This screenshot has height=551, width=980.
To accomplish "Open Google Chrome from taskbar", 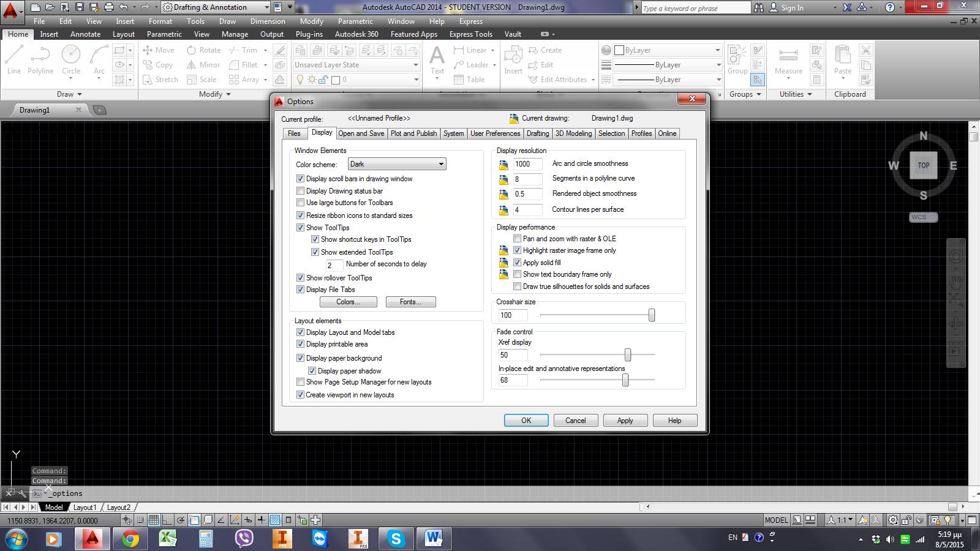I will pyautogui.click(x=130, y=539).
